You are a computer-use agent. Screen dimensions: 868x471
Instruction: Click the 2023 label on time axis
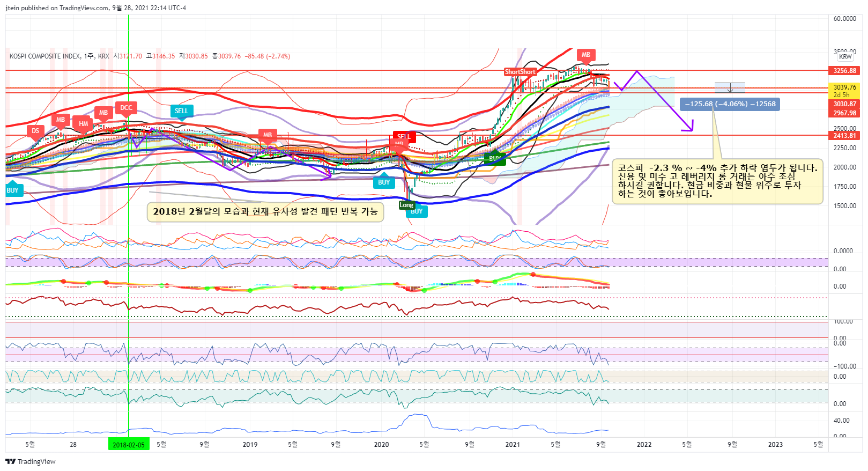pyautogui.click(x=775, y=445)
